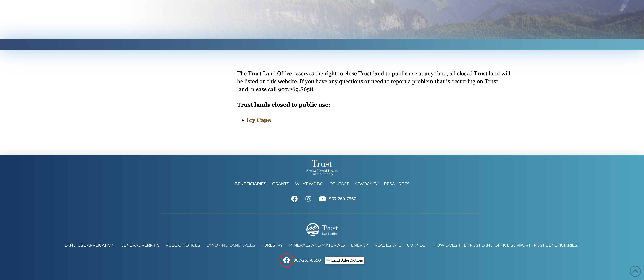Open the Contact footer link
The height and width of the screenshot is (280, 644).
pyautogui.click(x=339, y=184)
